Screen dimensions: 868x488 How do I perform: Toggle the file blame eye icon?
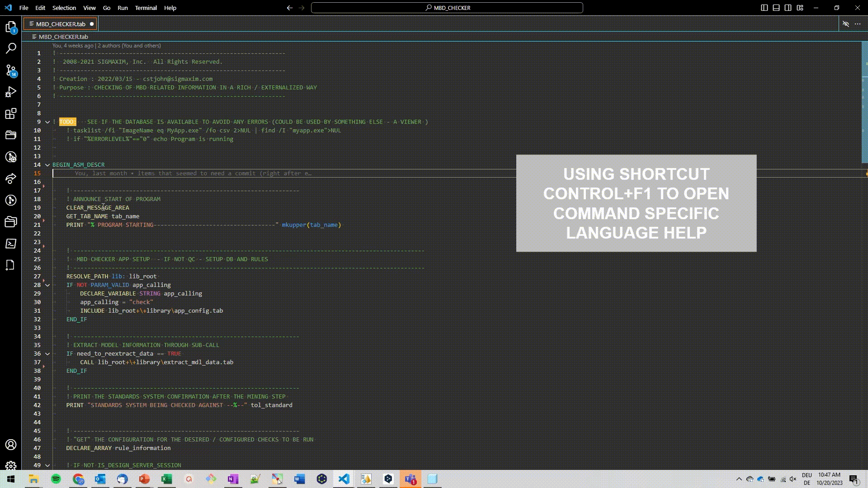click(845, 24)
